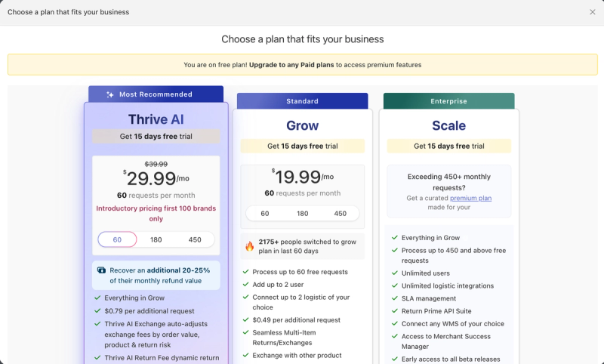Screen dimensions: 604x364
Task: Select 180 requests in Grow plan
Action: [x=303, y=214]
